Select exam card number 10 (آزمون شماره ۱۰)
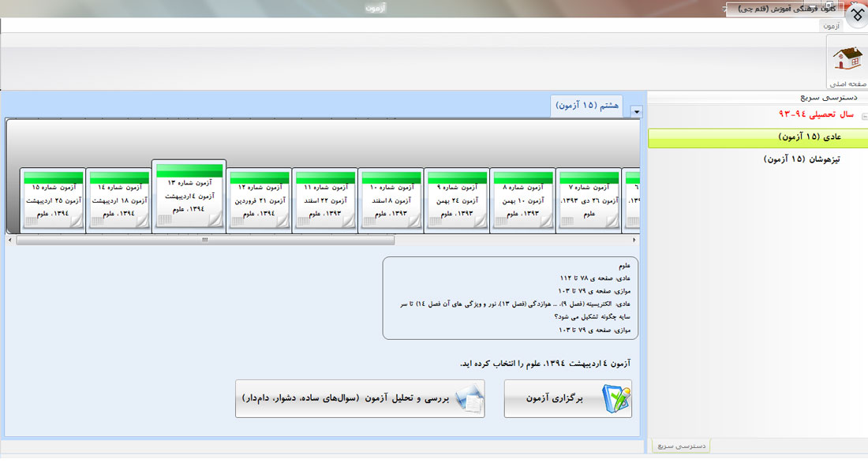 click(390, 200)
